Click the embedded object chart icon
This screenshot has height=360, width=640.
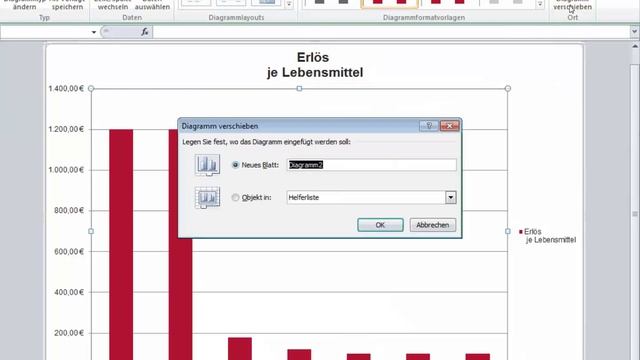click(x=207, y=198)
